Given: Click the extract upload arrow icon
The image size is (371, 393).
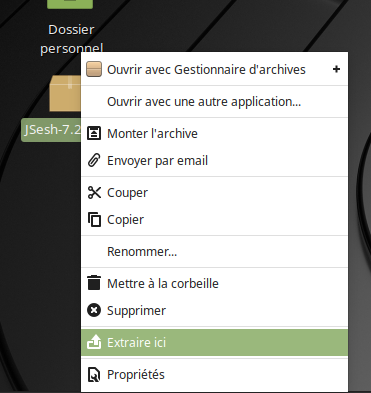Looking at the screenshot, I should [x=94, y=342].
